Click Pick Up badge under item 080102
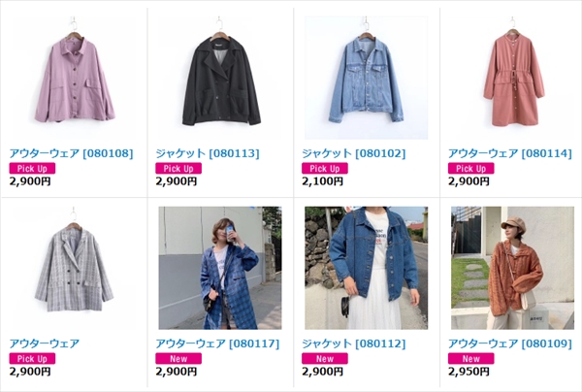Screen dimensions: 582x392 click(325, 169)
